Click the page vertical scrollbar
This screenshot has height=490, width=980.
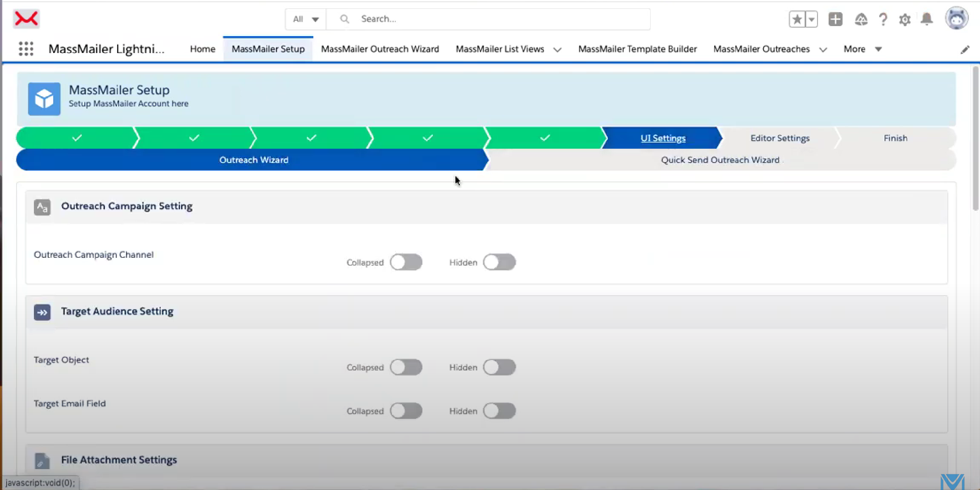pyautogui.click(x=976, y=139)
